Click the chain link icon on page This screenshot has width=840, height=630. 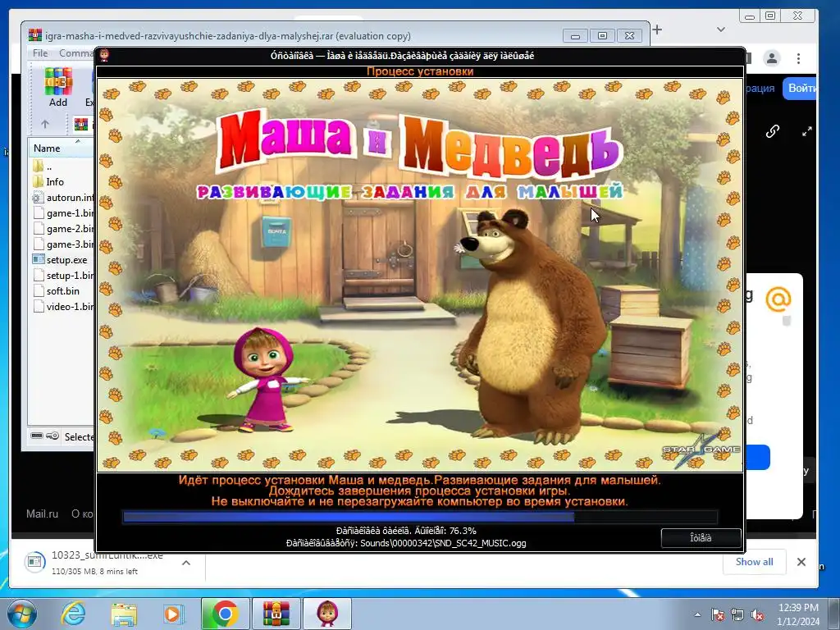(773, 131)
